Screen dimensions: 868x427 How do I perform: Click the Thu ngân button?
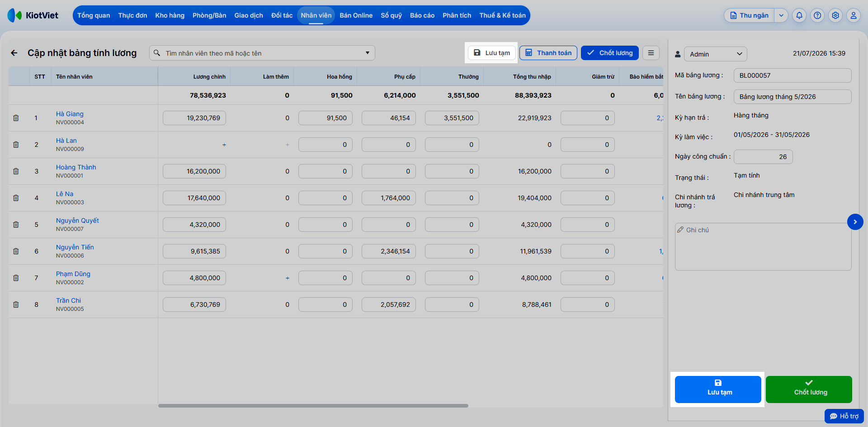pyautogui.click(x=750, y=15)
